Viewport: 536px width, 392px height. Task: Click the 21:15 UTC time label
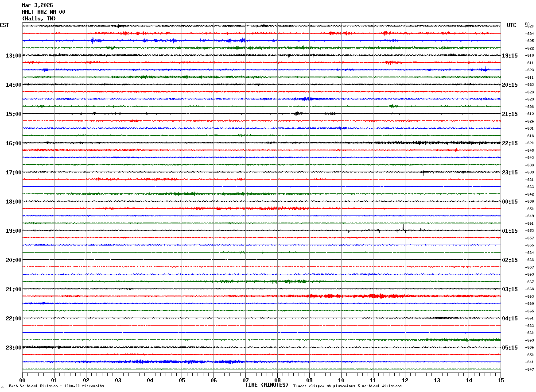click(510, 114)
